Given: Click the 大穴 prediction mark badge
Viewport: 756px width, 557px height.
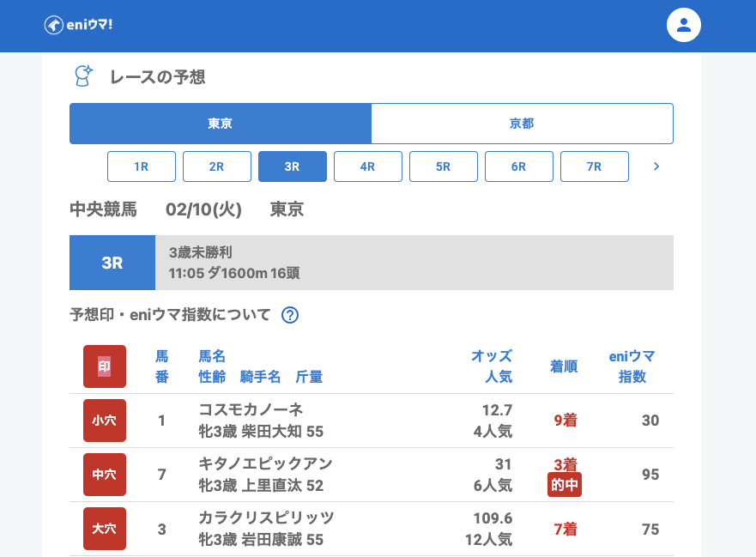Looking at the screenshot, I should (x=105, y=529).
